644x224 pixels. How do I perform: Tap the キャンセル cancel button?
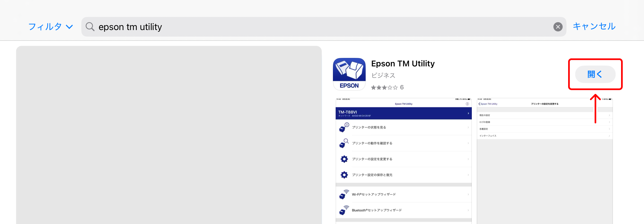pos(594,26)
